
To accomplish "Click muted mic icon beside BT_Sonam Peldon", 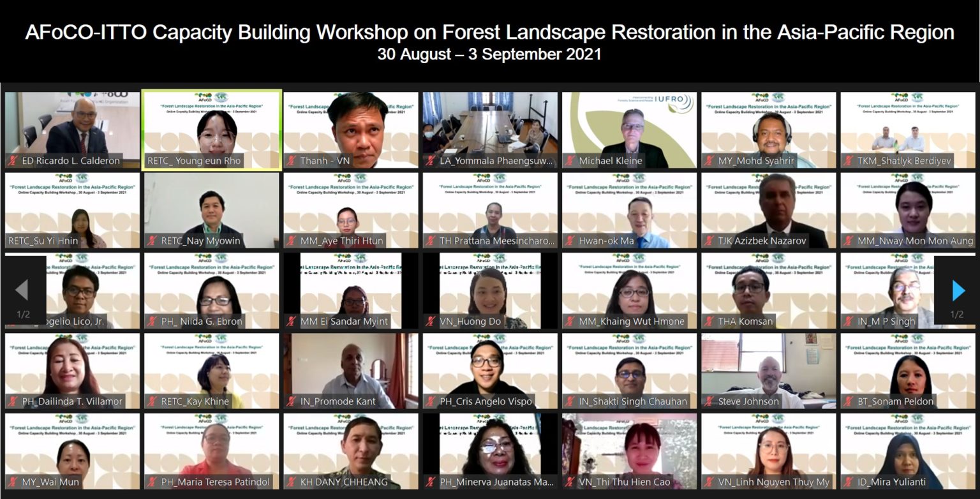I will click(848, 401).
